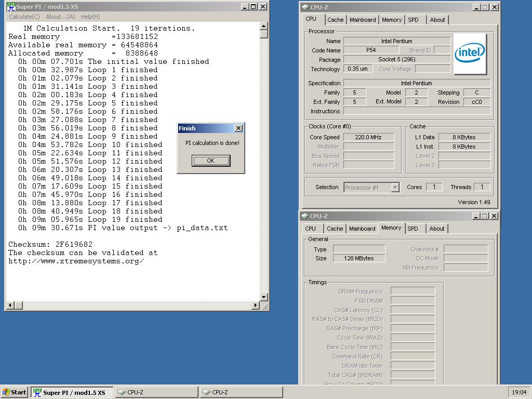Select Memory tab in lower CPU-Z window

(391, 228)
